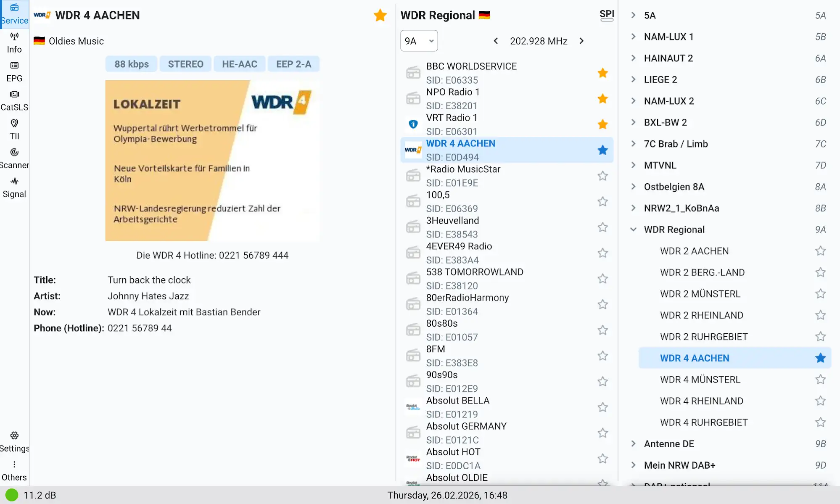Go to previous frequency channel
The image size is (840, 504).
pyautogui.click(x=496, y=41)
